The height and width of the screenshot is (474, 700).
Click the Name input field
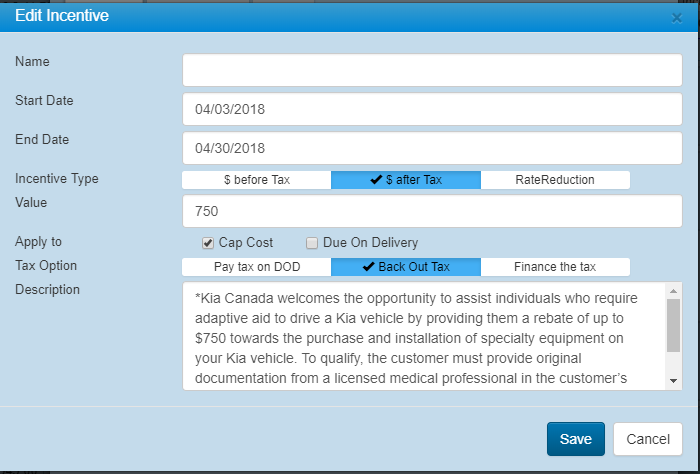pyautogui.click(x=432, y=70)
